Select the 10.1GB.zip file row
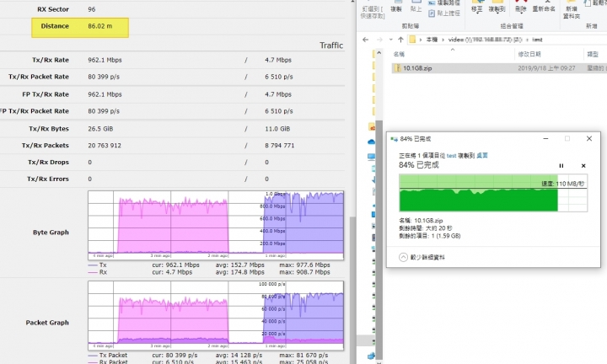The image size is (607, 364). click(x=499, y=68)
